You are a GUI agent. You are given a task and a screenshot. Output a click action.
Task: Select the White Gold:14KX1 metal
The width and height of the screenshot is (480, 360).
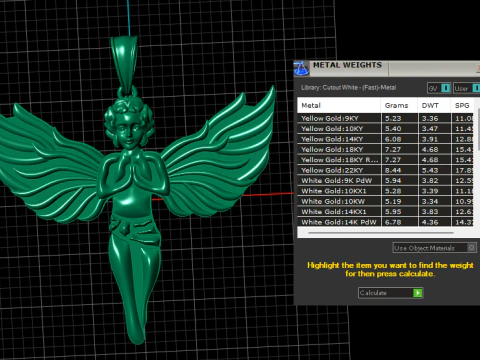[339, 212]
